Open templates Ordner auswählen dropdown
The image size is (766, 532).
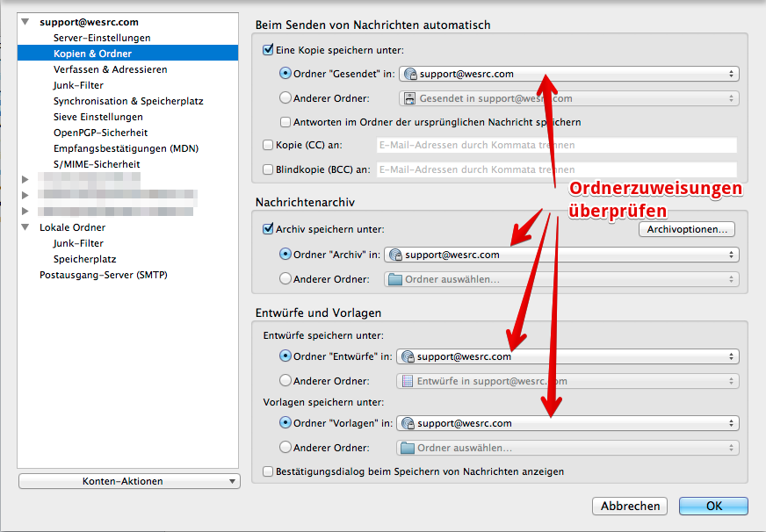(x=567, y=448)
